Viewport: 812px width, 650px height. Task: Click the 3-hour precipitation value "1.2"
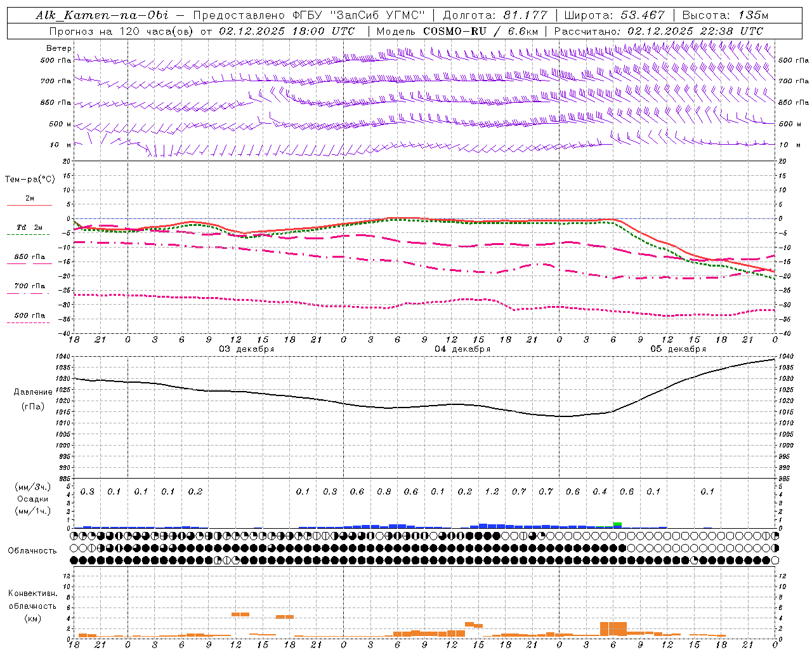[x=492, y=491]
